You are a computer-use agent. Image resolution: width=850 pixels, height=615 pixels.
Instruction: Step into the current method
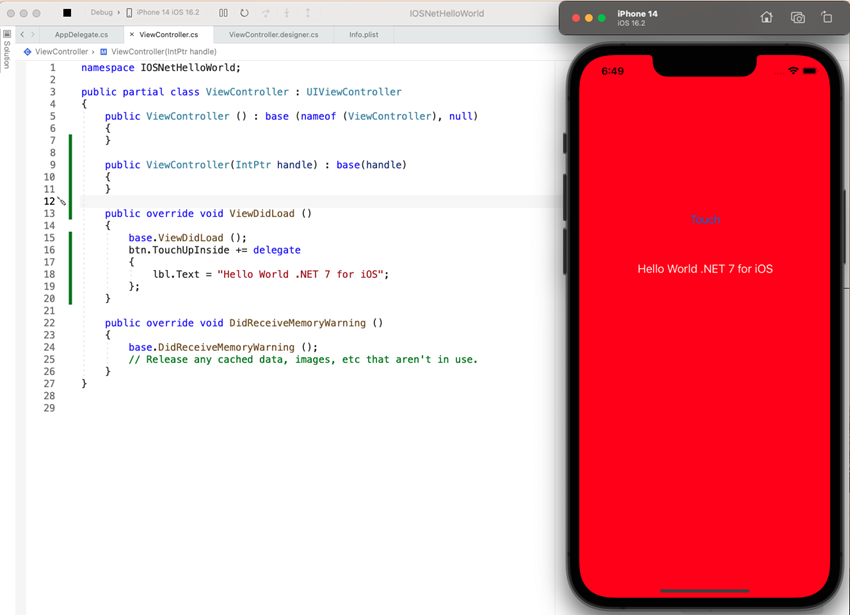[x=287, y=13]
